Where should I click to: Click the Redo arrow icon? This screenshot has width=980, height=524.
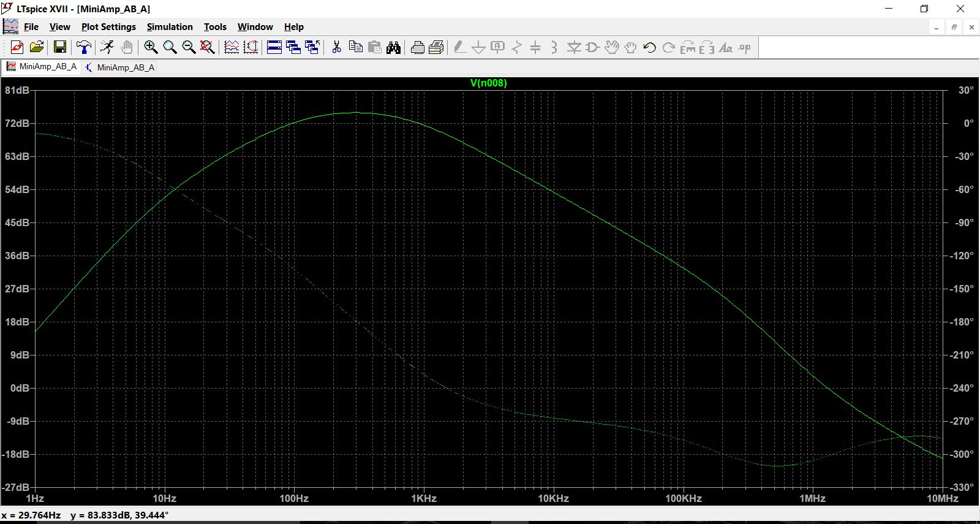pyautogui.click(x=669, y=47)
